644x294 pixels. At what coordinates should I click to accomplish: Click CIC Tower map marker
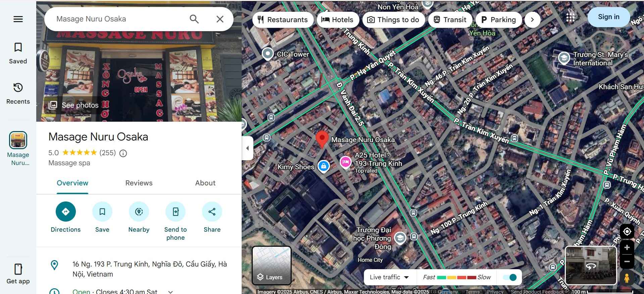pyautogui.click(x=268, y=54)
